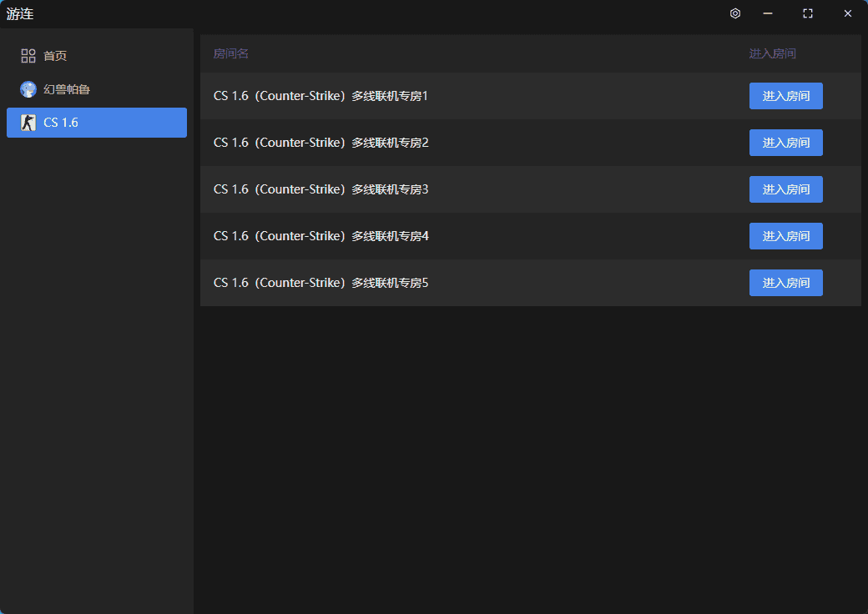The image size is (868, 614).
Task: Go to the 首页 home menu item
Action: tap(97, 56)
